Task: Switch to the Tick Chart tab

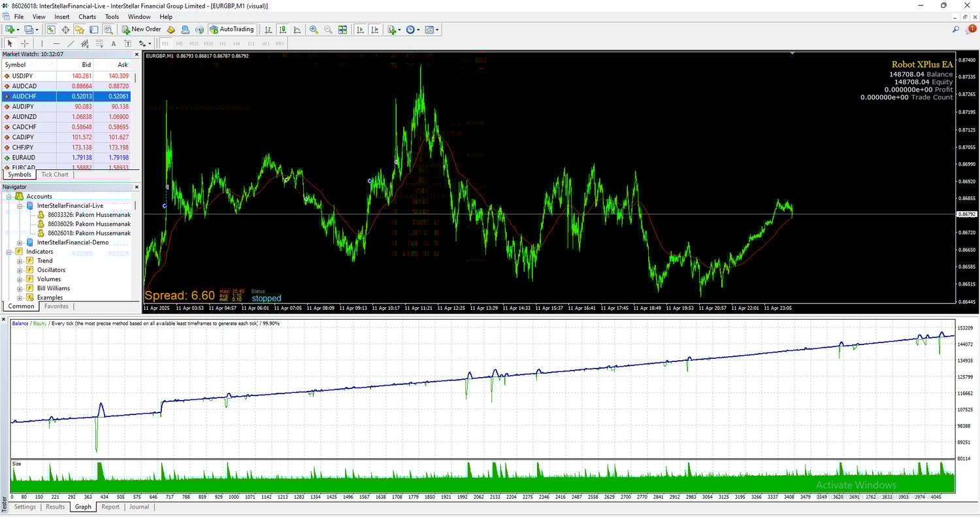Action: (x=55, y=175)
